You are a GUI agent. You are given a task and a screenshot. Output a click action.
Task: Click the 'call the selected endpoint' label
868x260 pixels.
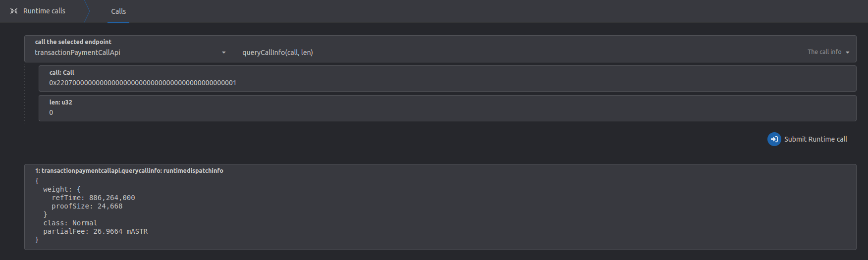pos(73,42)
